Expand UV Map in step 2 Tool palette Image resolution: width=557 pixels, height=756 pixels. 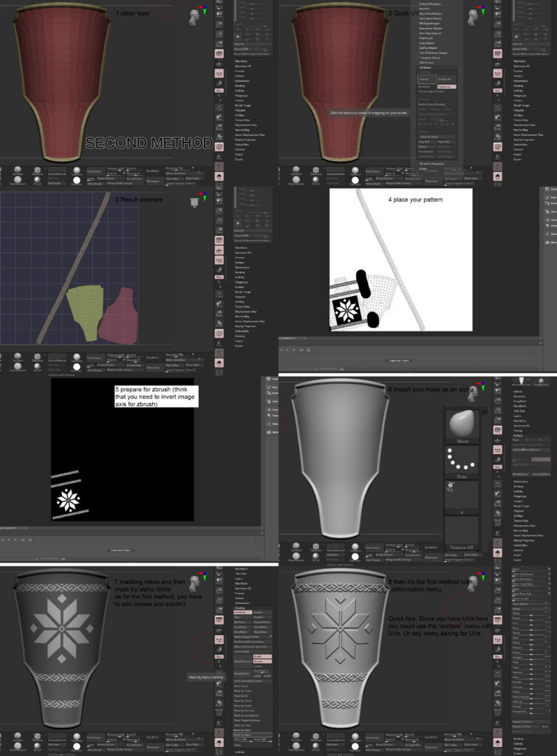[519, 115]
